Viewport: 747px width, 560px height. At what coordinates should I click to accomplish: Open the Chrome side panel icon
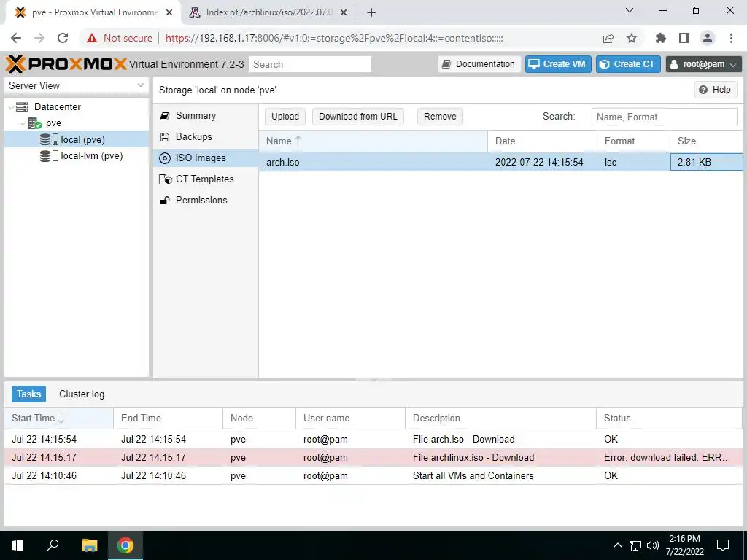(684, 38)
